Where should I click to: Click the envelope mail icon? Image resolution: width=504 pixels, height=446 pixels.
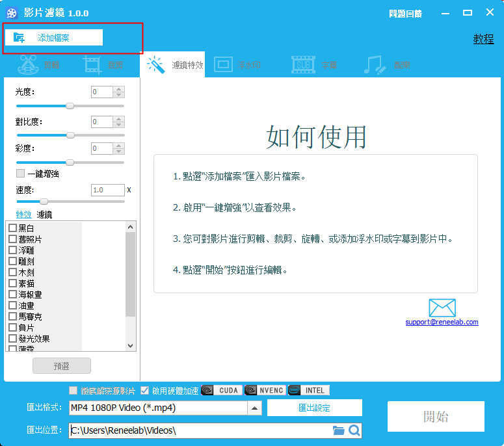pos(442,308)
